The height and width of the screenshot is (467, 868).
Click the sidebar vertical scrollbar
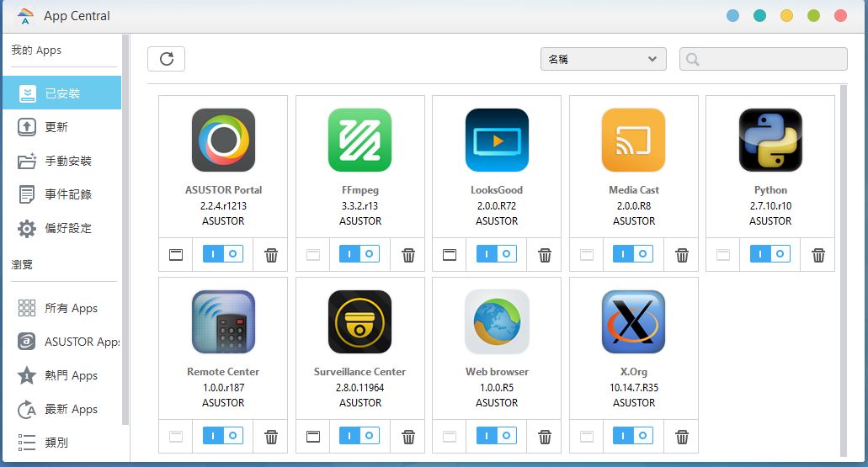tap(125, 230)
